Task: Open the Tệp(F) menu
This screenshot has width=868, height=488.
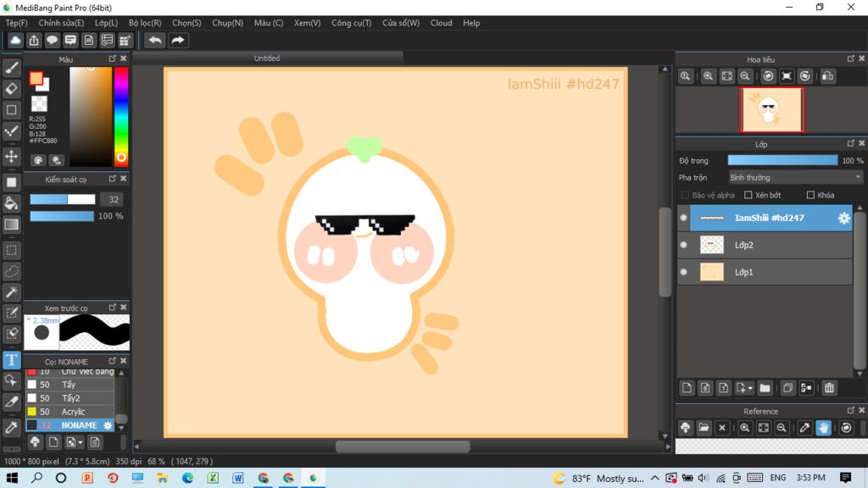Action: coord(17,23)
